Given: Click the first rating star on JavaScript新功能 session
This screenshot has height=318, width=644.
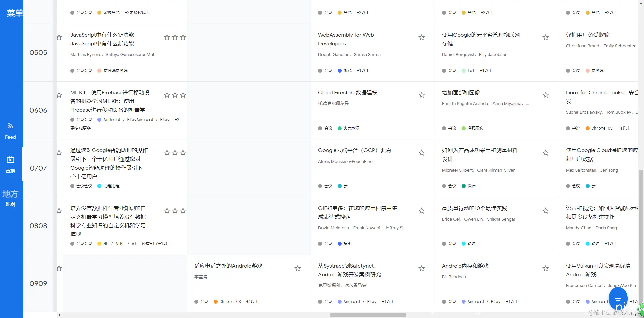Looking at the screenshot, I should [167, 37].
